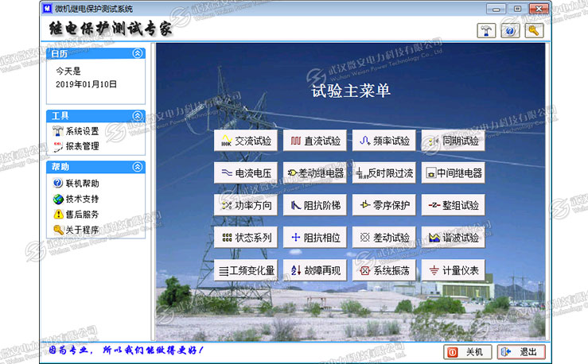Click the 今天是 label in calendar
Screen dimensions: 588x364
(x=68, y=71)
